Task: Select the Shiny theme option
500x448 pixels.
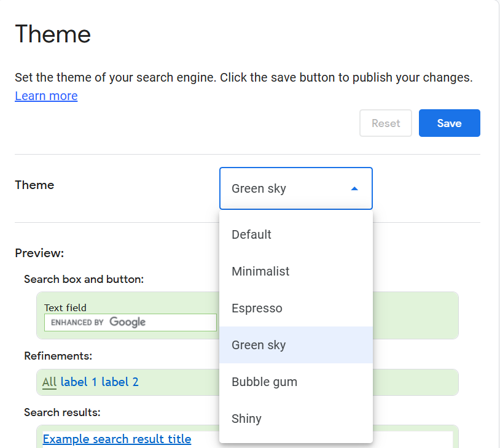Action: (x=296, y=419)
